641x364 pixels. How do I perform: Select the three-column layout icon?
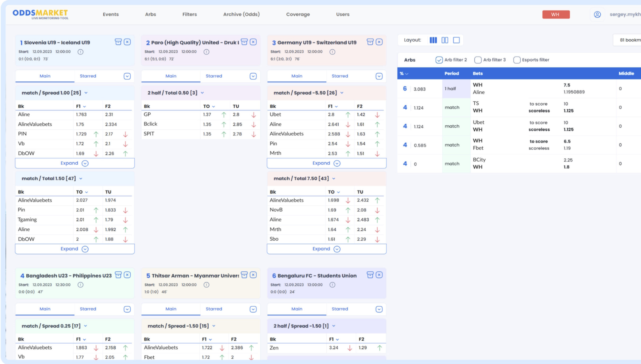(433, 40)
